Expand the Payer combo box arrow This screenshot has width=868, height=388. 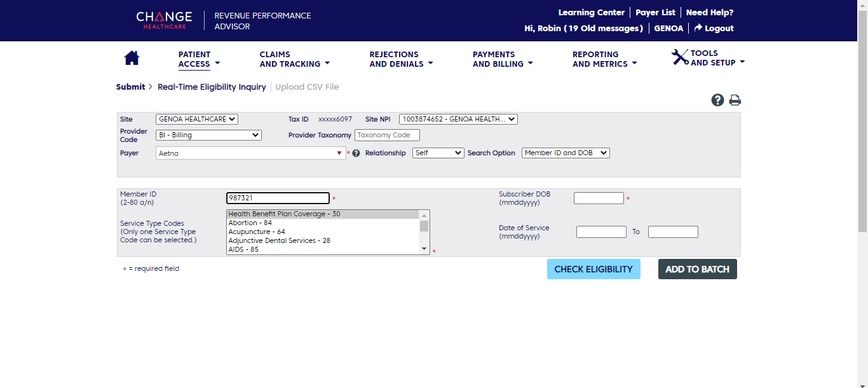point(339,153)
